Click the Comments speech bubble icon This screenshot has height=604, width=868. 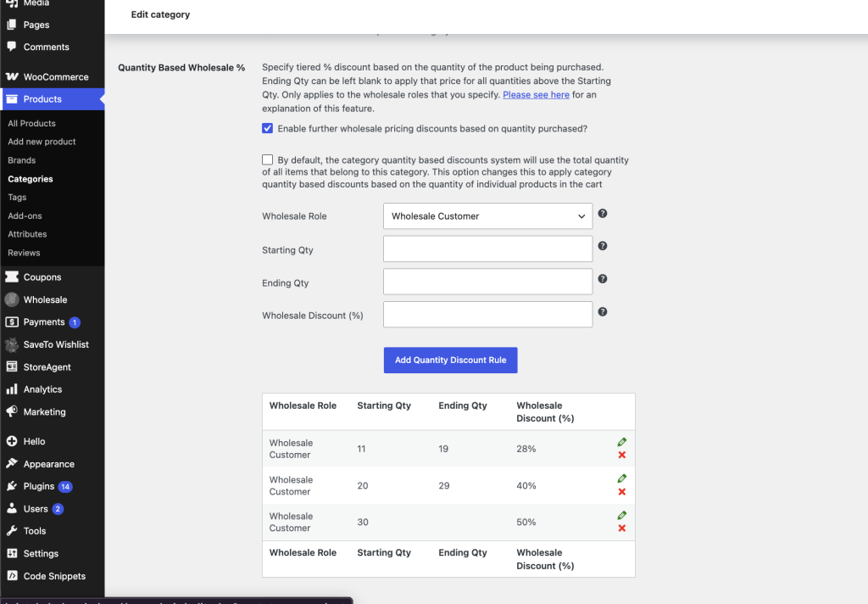(x=12, y=47)
